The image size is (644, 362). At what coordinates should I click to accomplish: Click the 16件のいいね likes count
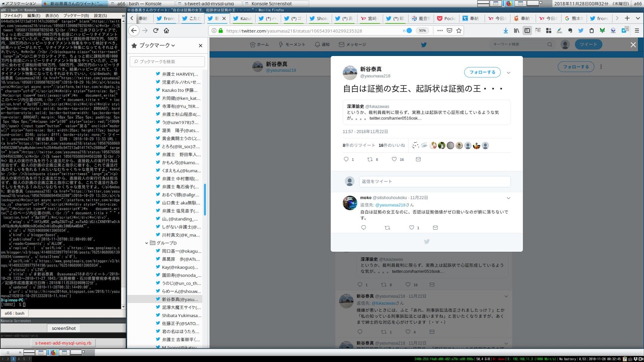pos(392,145)
